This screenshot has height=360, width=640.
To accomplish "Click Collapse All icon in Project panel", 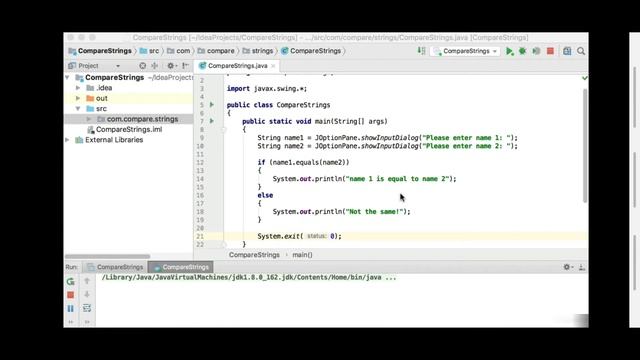I will (x=155, y=65).
